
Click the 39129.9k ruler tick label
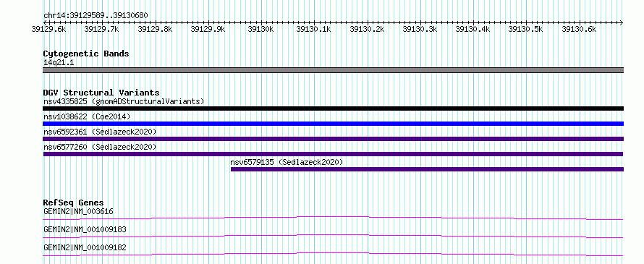(x=208, y=29)
